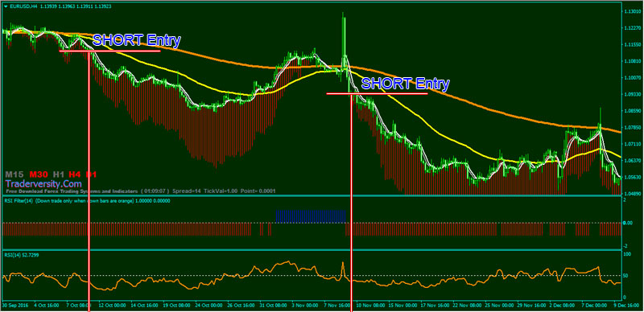Viewport: 644px width, 312px height.
Task: Click the 19 Oct 08:00 time label
Action: pyautogui.click(x=177, y=306)
